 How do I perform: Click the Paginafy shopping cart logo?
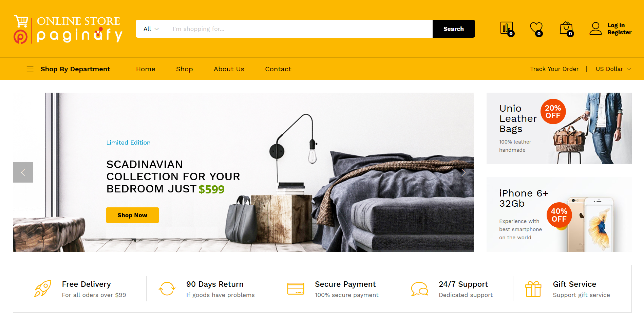[x=68, y=30]
